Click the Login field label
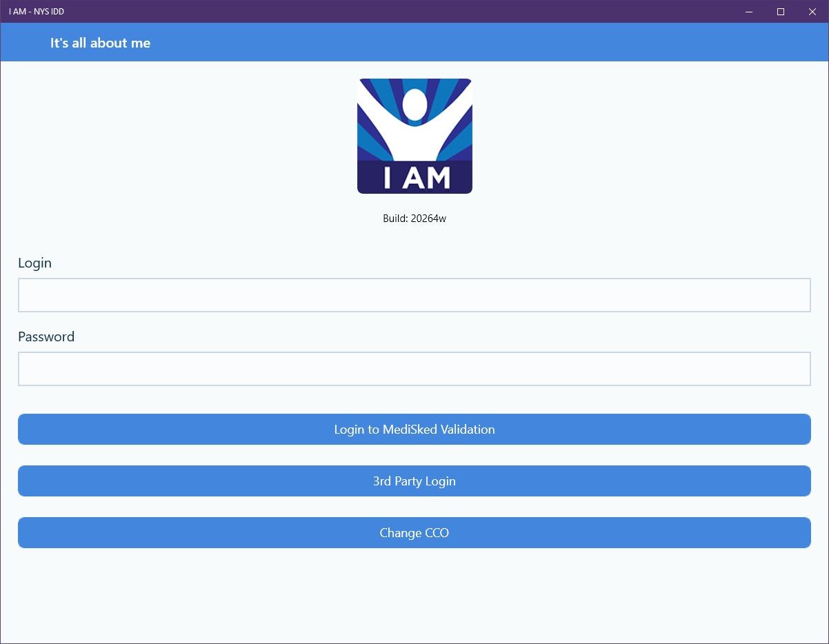Viewport: 829px width, 644px height. pos(34,263)
